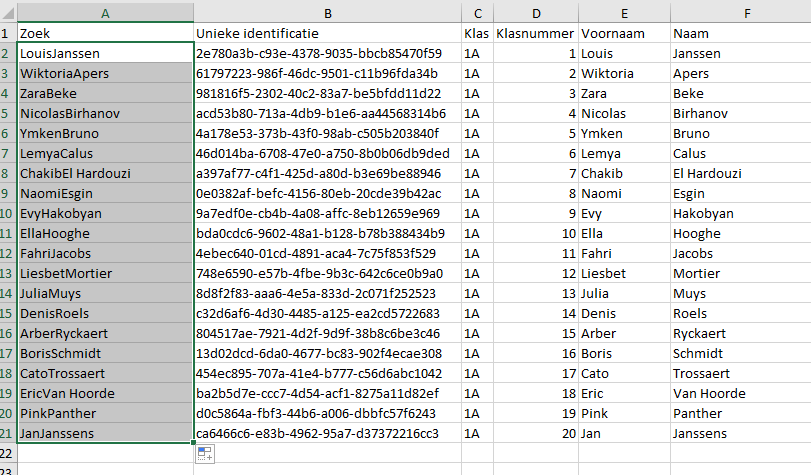Image resolution: width=811 pixels, height=475 pixels.
Task: Select cell containing 'LouisJanssen'
Action: click(x=106, y=53)
